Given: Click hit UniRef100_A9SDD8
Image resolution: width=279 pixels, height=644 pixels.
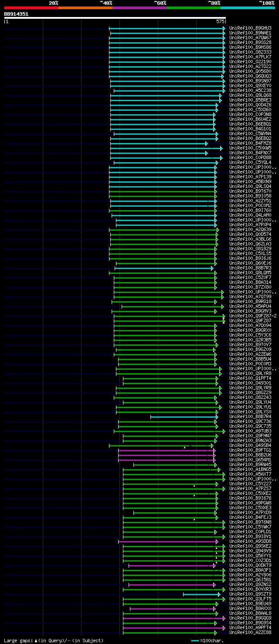Looking at the screenshot, I should [x=250, y=541].
